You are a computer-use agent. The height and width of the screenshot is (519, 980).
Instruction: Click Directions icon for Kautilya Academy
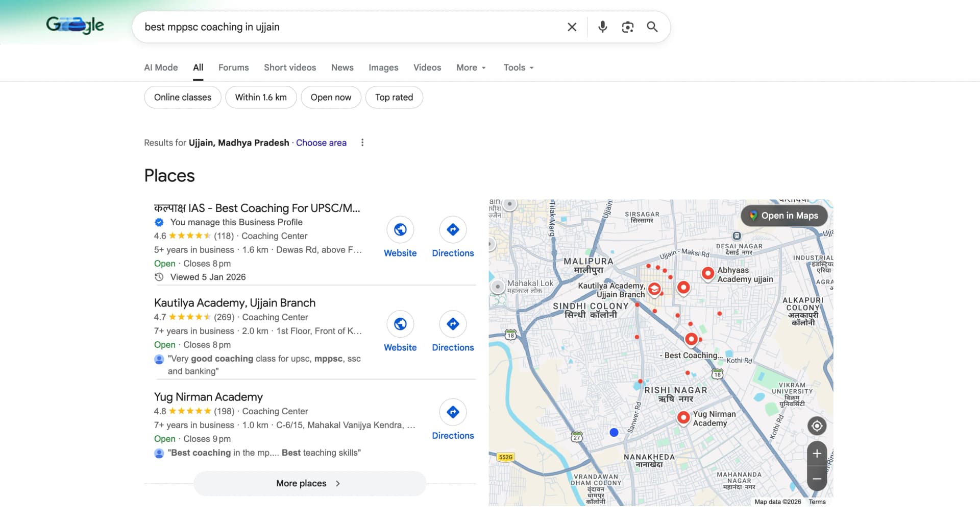(453, 324)
